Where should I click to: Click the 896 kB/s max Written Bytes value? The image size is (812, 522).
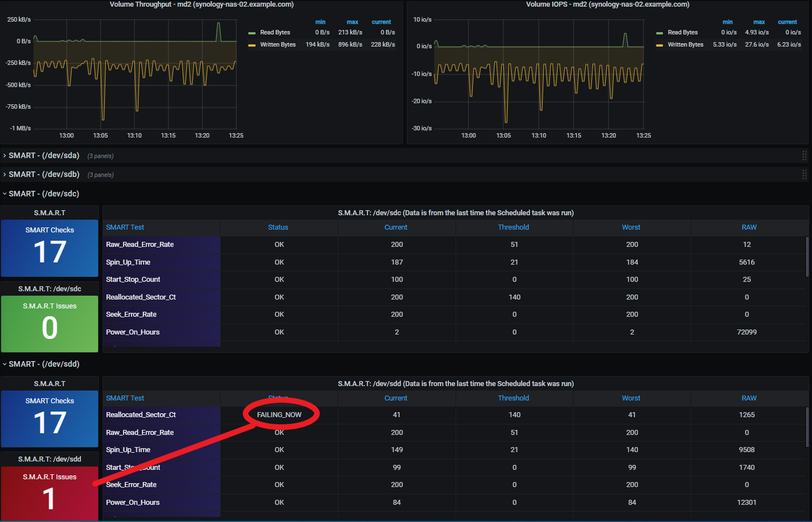tap(350, 44)
